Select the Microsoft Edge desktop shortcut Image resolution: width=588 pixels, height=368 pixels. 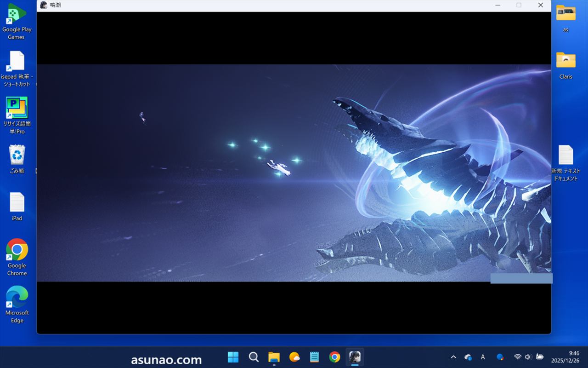pyautogui.click(x=17, y=297)
